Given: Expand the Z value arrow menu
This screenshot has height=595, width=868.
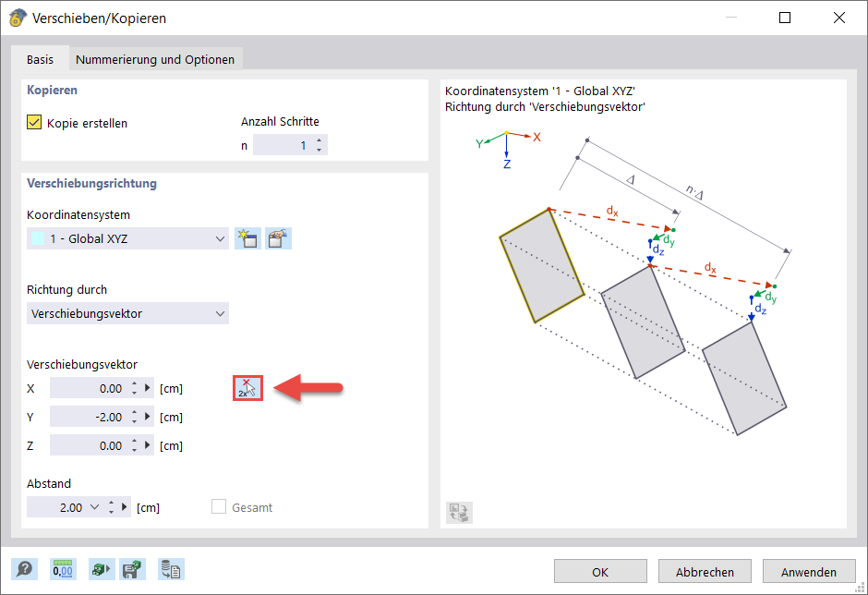Looking at the screenshot, I should pos(147,445).
